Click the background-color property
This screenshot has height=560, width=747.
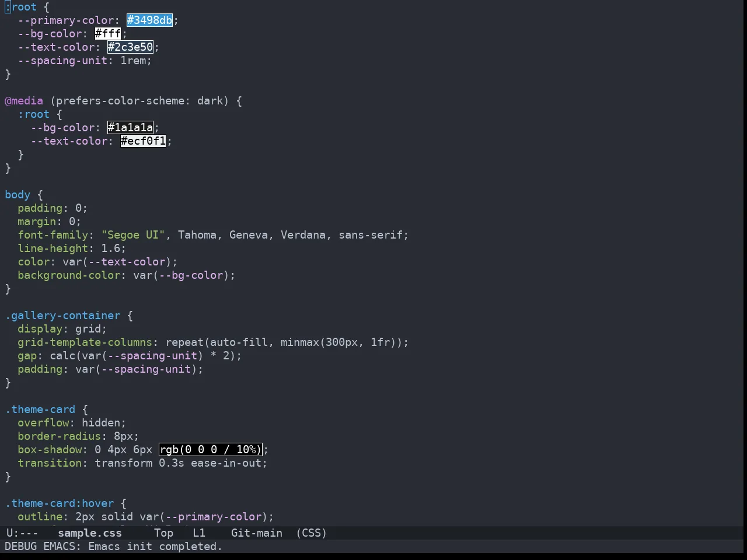tap(69, 275)
